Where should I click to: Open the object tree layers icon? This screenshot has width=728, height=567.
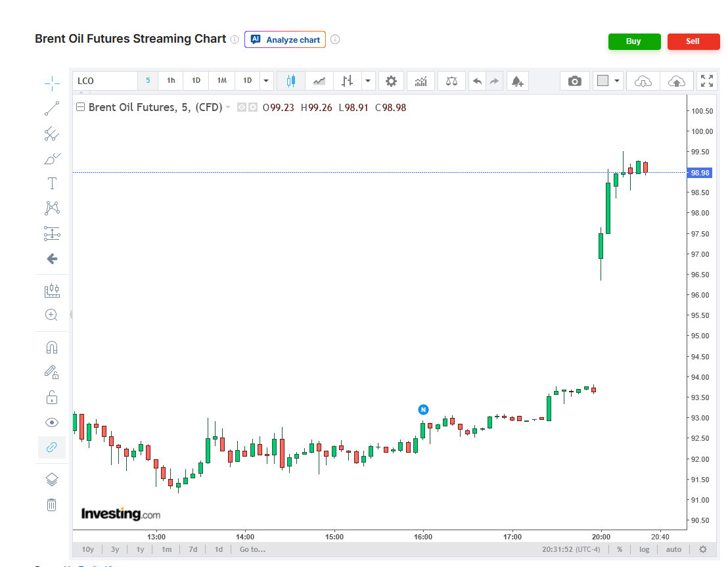(52, 479)
